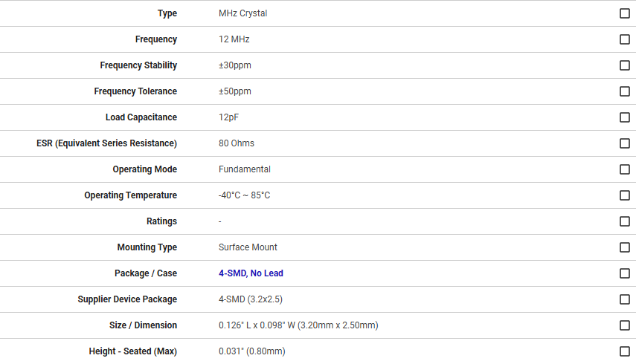Image resolution: width=636 pixels, height=364 pixels.
Task: Check the Mounting Type Surface Mount checkbox
Action: pyautogui.click(x=625, y=247)
